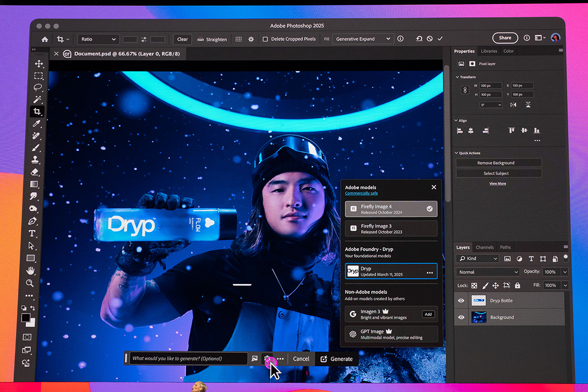
Task: Filter layers by type (T icon)
Action: pyautogui.click(x=531, y=259)
